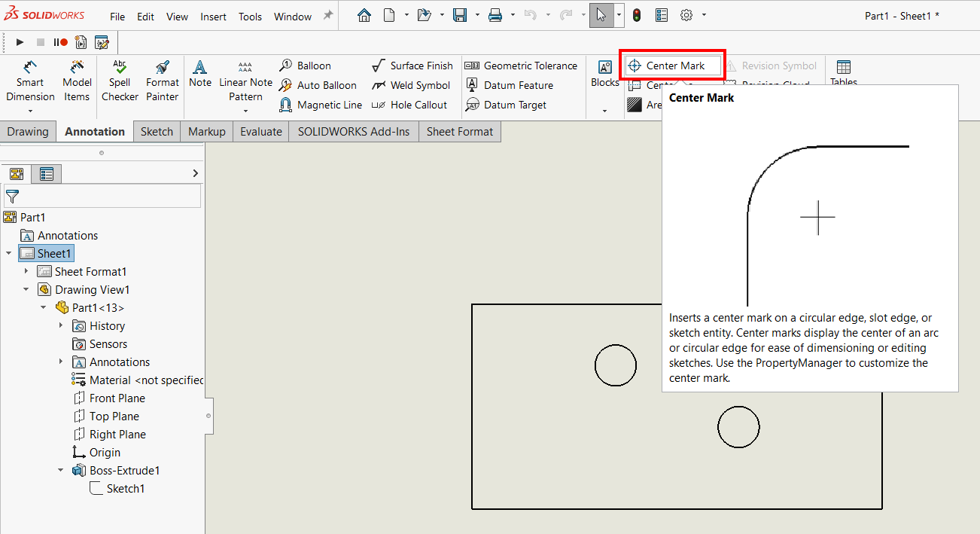Insert a Note annotation
This screenshot has height=534, width=980.
[x=199, y=74]
